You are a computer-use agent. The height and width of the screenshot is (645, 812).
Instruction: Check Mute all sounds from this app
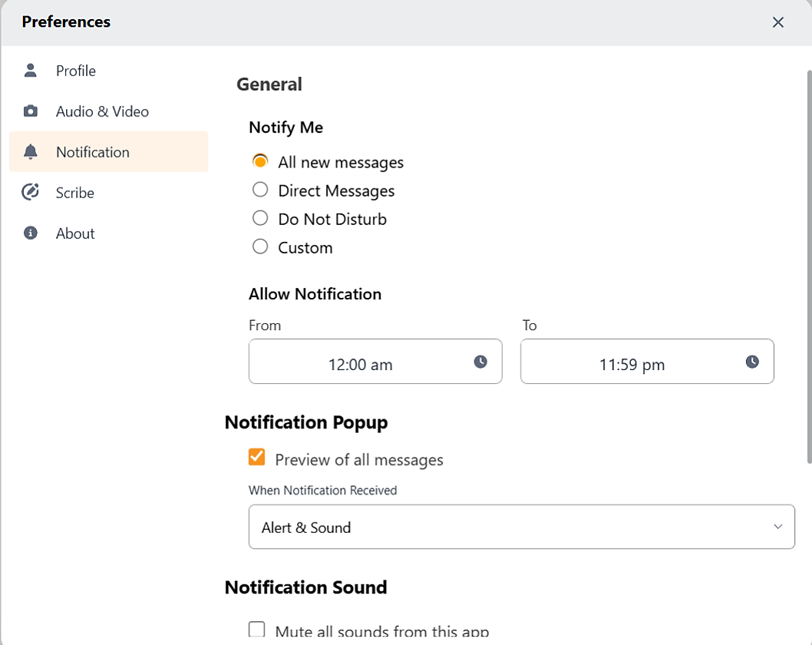(x=257, y=630)
